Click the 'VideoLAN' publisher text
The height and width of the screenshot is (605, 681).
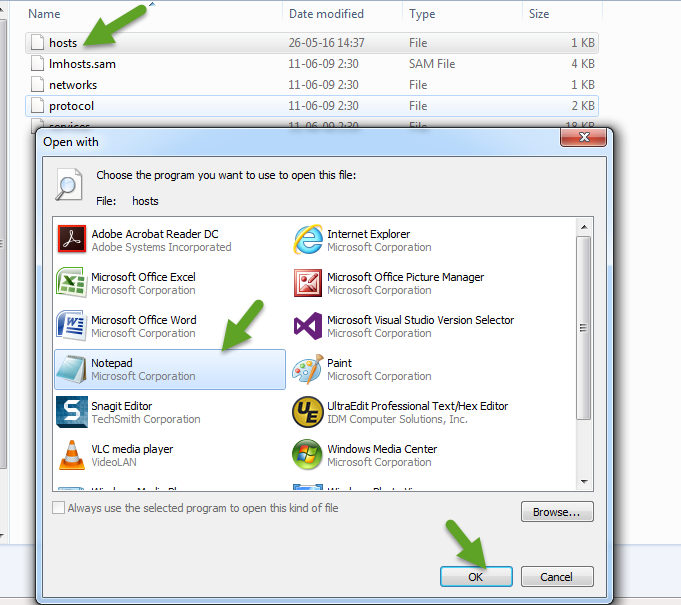coord(114,462)
